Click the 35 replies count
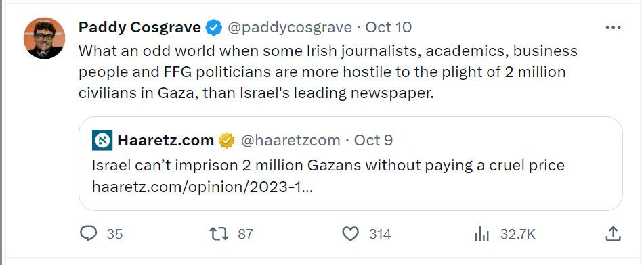Image resolution: width=644 pixels, height=265 pixels. (x=114, y=234)
